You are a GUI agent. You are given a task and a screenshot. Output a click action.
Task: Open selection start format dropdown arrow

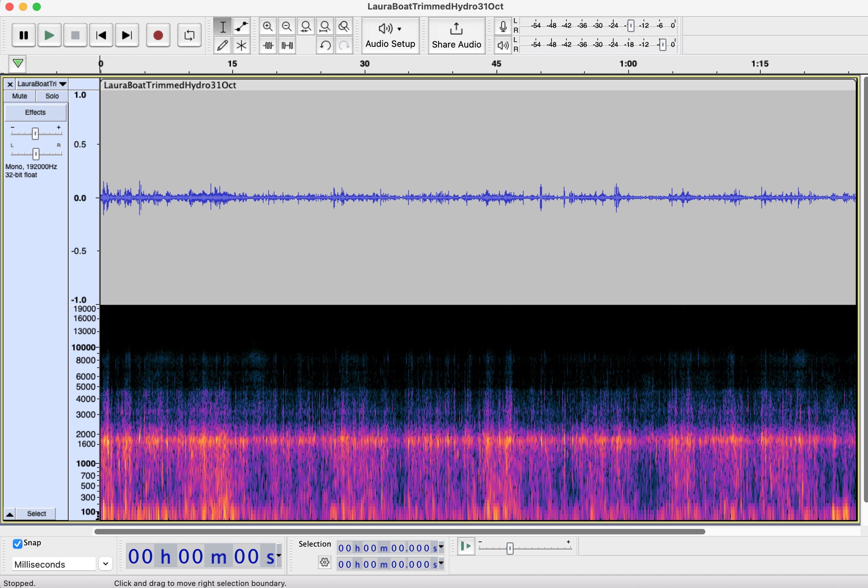point(441,547)
